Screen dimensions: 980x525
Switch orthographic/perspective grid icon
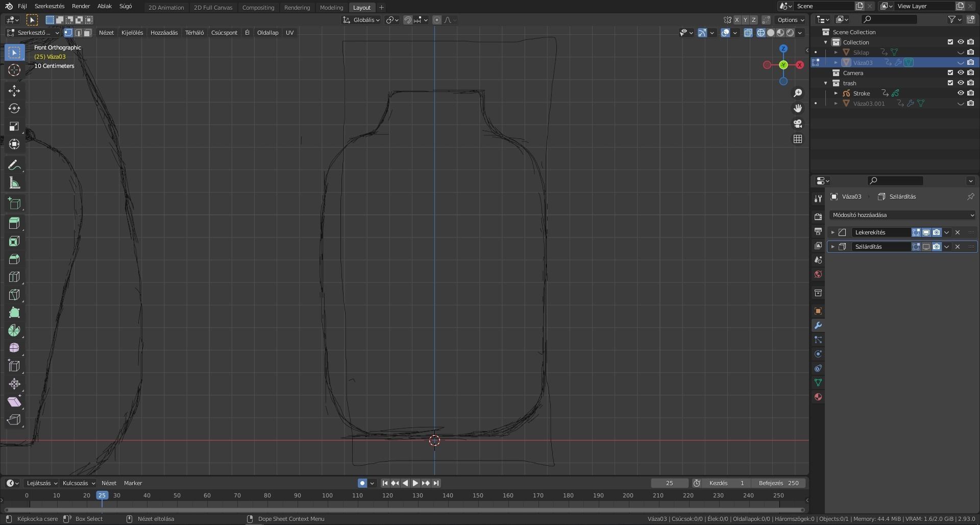point(798,139)
